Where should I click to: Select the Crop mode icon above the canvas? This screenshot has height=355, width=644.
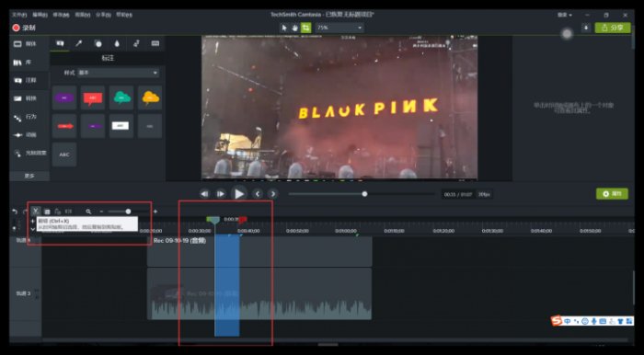(x=306, y=28)
